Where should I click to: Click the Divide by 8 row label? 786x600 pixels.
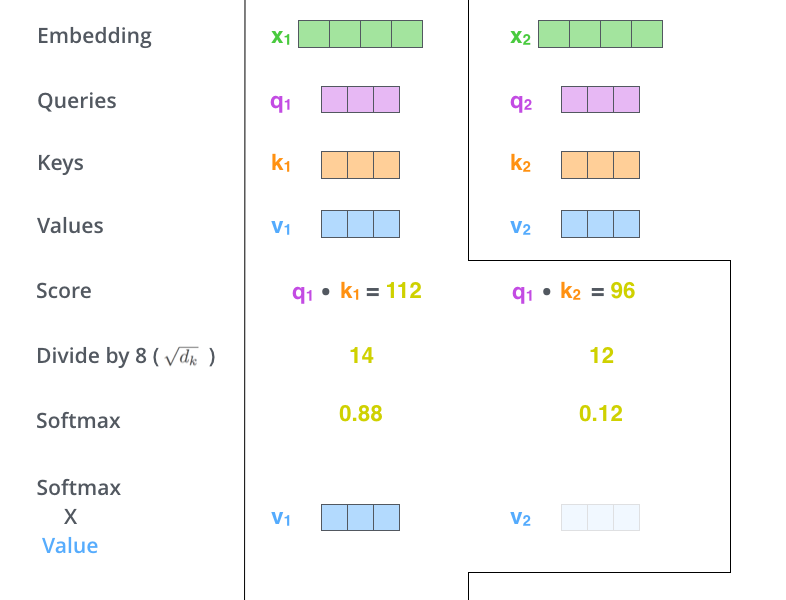pyautogui.click(x=126, y=356)
